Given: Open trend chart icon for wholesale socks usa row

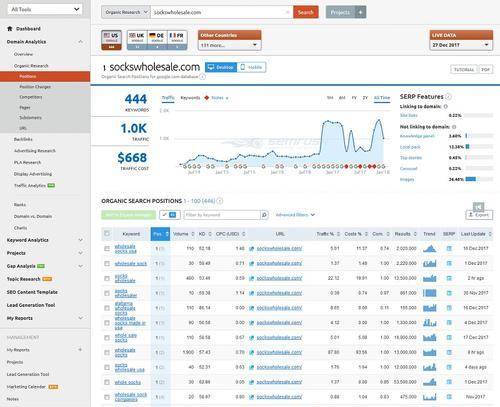Looking at the screenshot, I should click(x=429, y=249).
